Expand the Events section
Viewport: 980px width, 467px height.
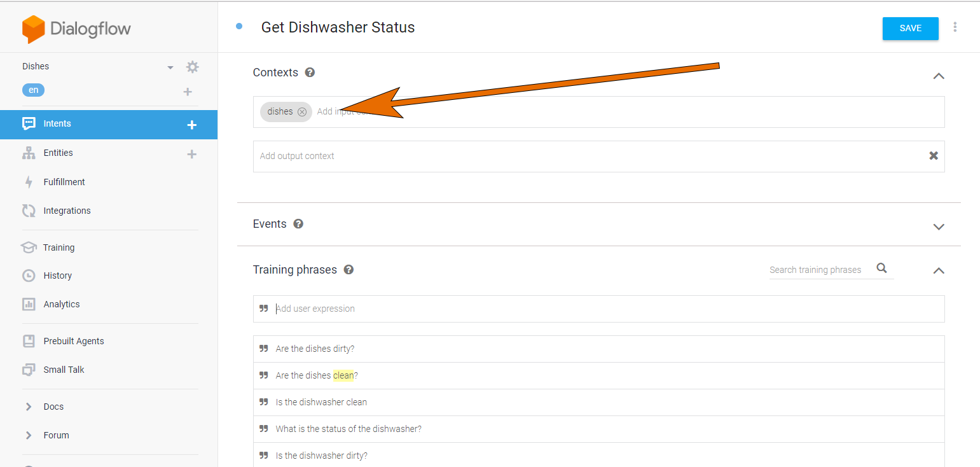(x=938, y=227)
